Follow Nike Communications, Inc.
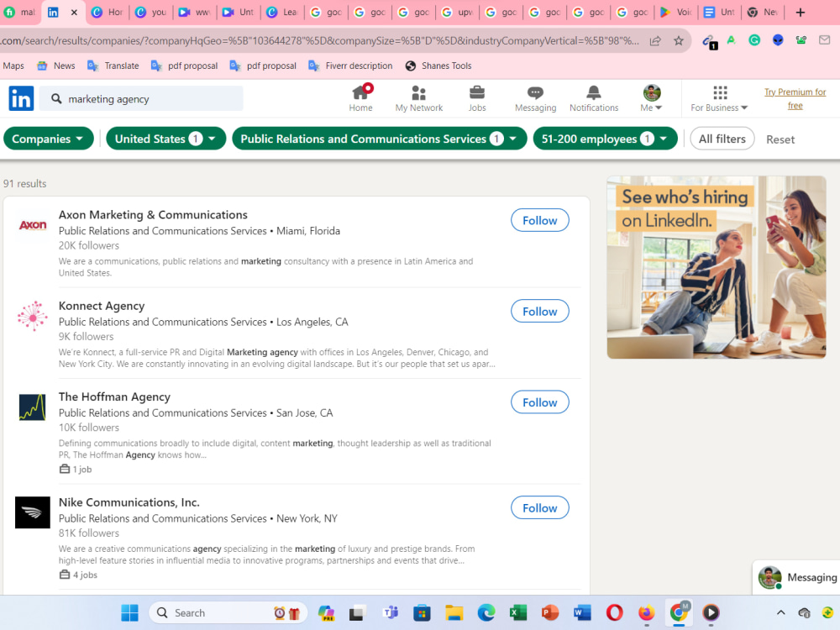 [x=539, y=508]
